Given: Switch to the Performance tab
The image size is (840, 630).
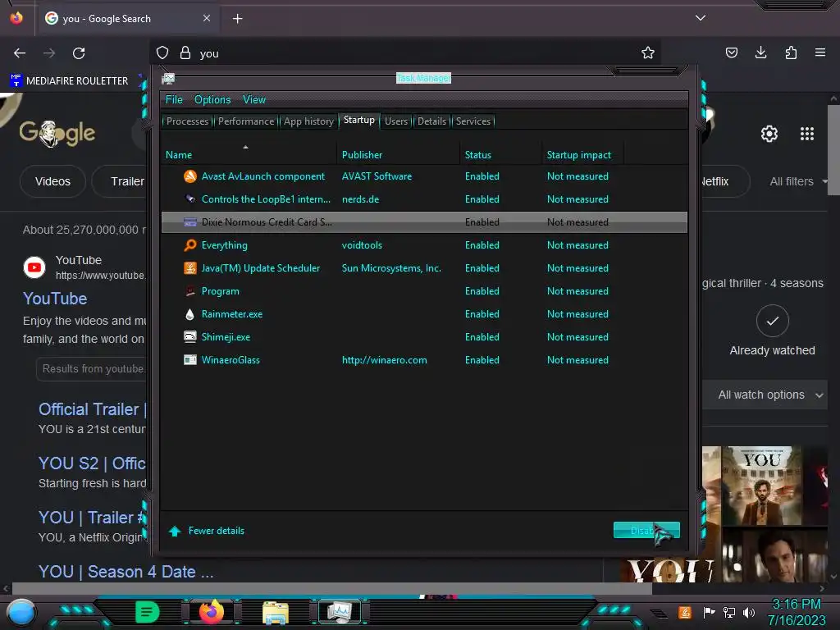Looking at the screenshot, I should 246,121.
